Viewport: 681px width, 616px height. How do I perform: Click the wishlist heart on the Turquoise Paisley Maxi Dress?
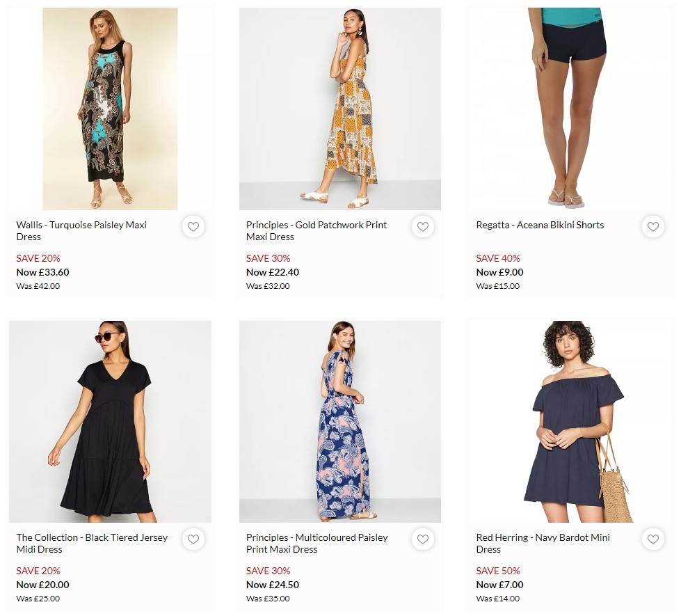pyautogui.click(x=193, y=226)
